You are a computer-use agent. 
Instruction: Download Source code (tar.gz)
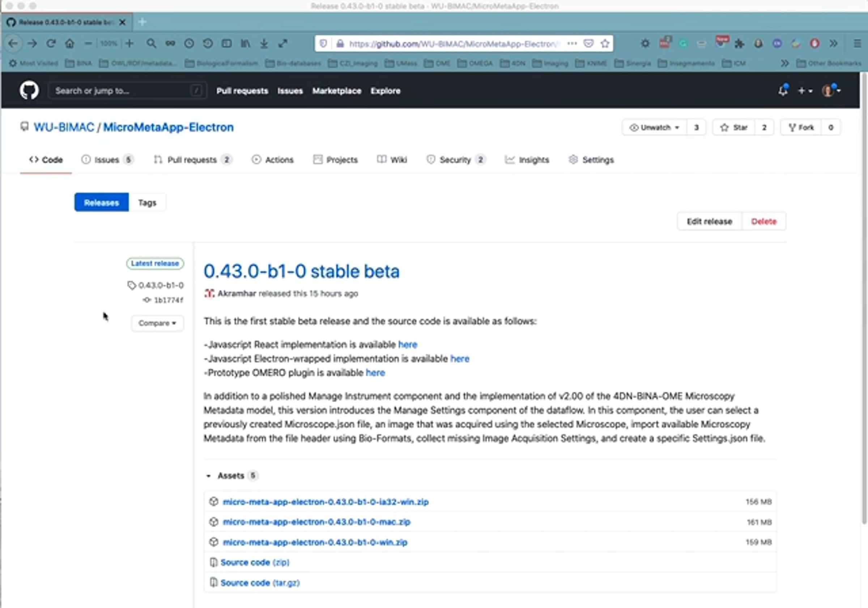tap(260, 583)
